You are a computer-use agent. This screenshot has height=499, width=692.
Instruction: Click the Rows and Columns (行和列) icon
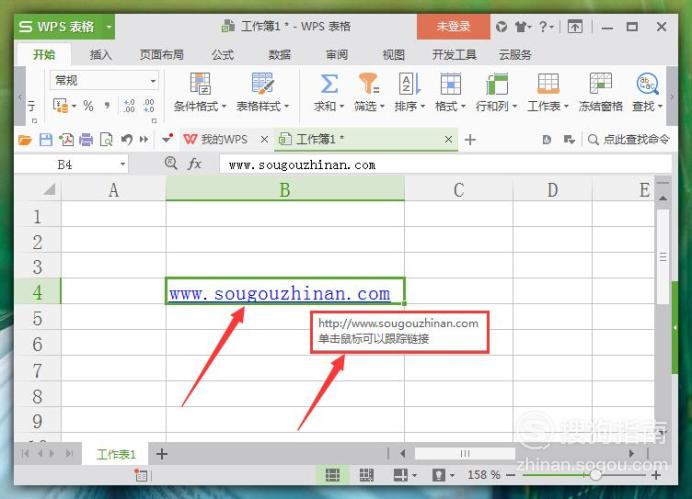point(496,84)
